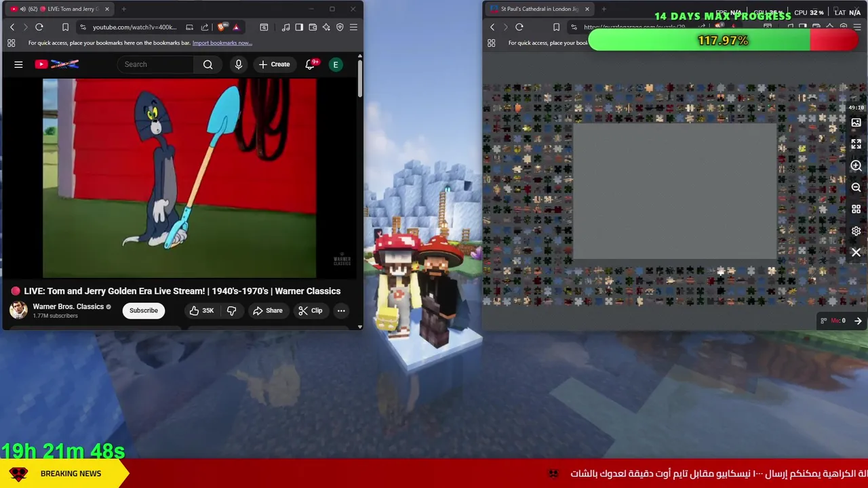Image resolution: width=868 pixels, height=488 pixels.
Task: Arrange puzzle pieces with the grid icon
Action: (x=856, y=209)
